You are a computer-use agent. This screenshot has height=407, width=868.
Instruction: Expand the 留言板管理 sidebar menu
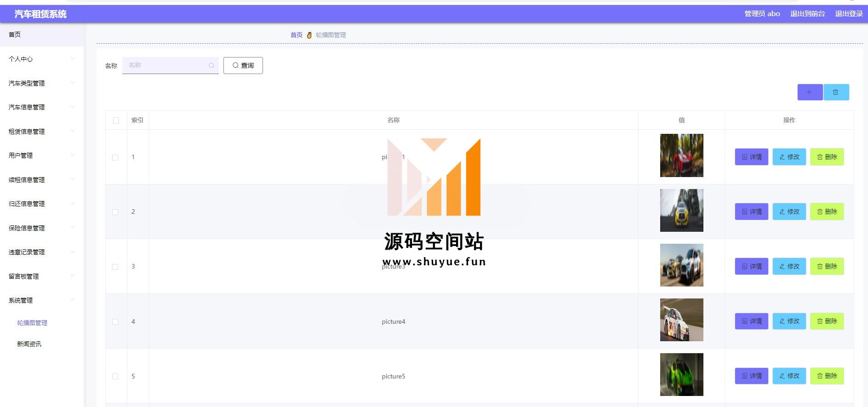[x=42, y=276]
